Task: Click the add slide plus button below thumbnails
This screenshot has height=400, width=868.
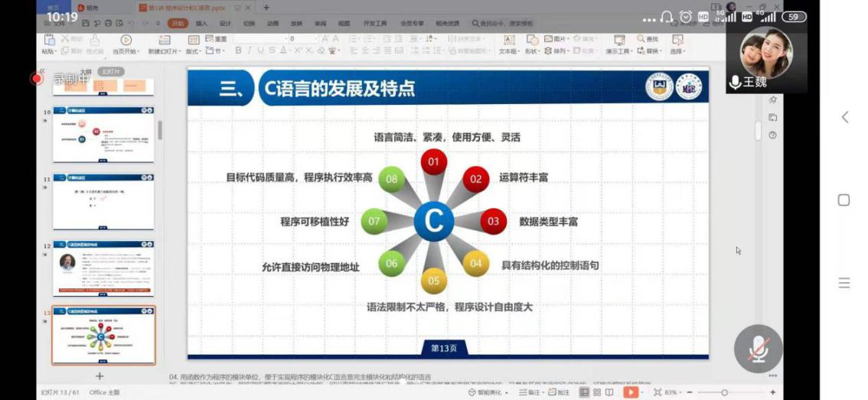Action: point(99,376)
